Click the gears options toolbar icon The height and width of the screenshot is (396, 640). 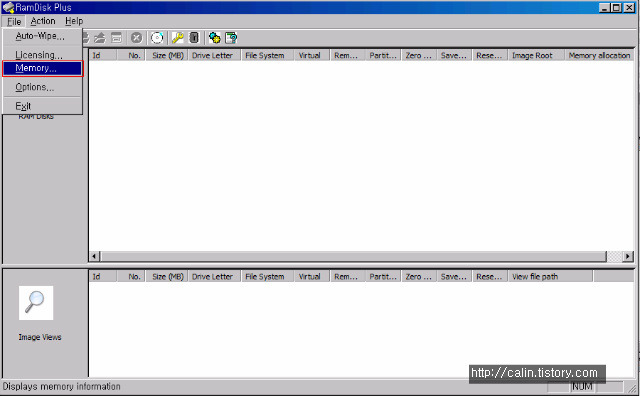[x=215, y=38]
